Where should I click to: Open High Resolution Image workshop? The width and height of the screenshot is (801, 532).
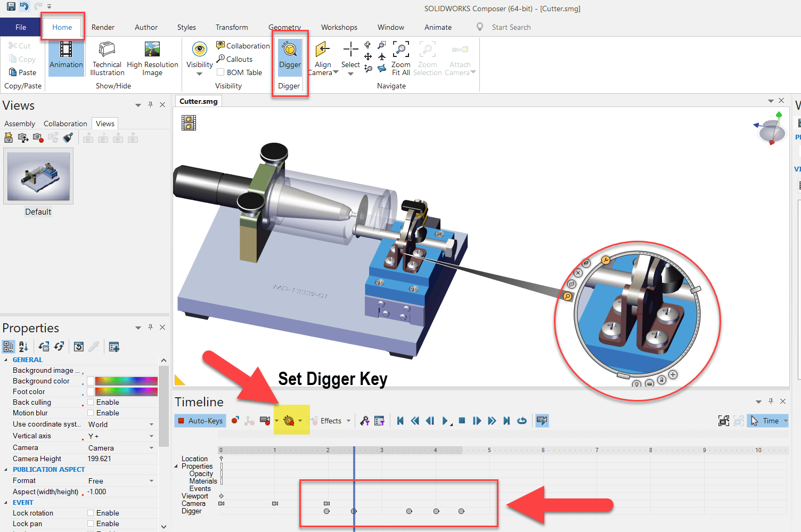point(152,58)
